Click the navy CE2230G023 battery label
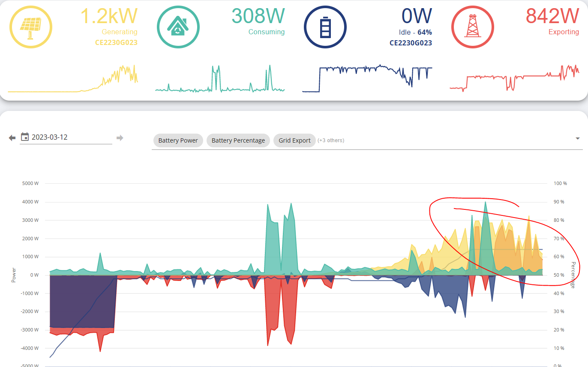Image resolution: width=588 pixels, height=367 pixels. pos(411,43)
